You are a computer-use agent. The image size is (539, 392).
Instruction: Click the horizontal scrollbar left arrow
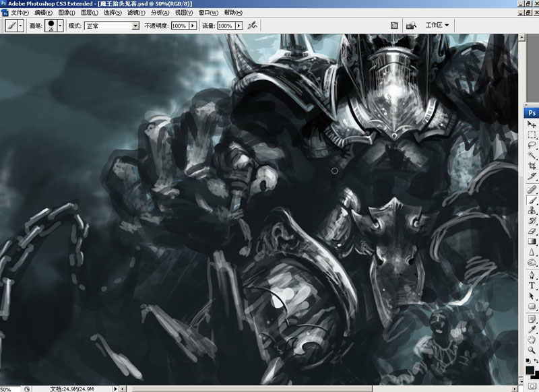click(123, 389)
